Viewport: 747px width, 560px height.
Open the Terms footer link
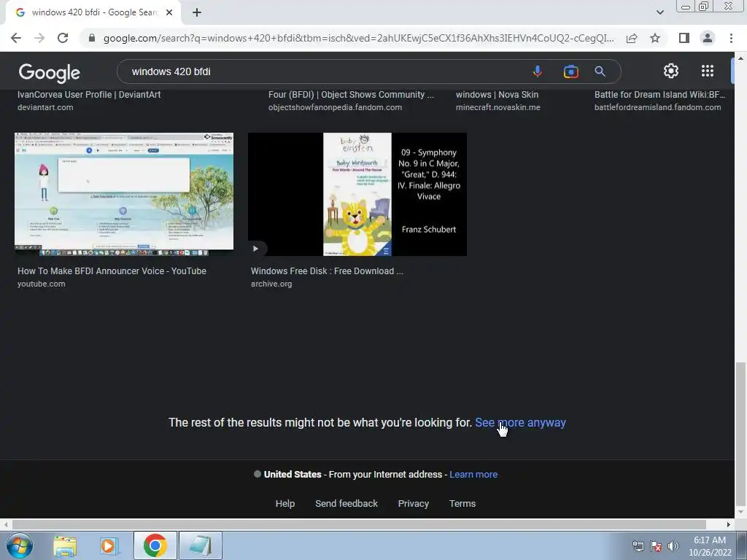[x=462, y=503]
